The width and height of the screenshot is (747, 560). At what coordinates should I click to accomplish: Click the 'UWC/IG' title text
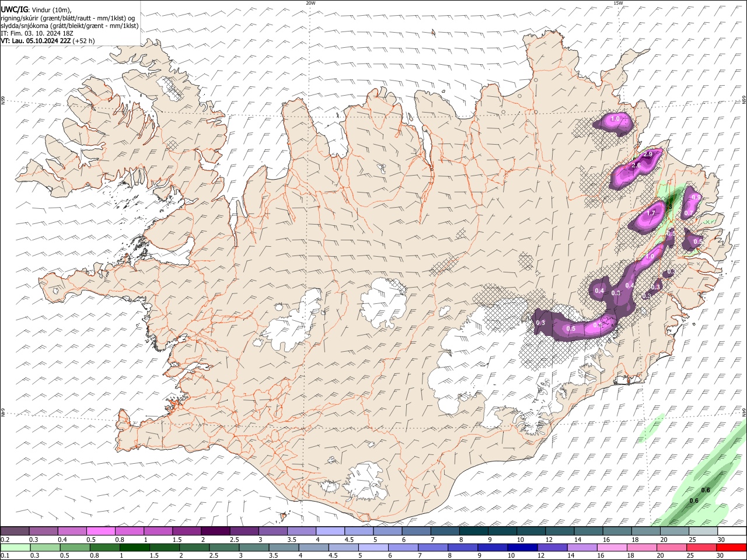point(15,9)
